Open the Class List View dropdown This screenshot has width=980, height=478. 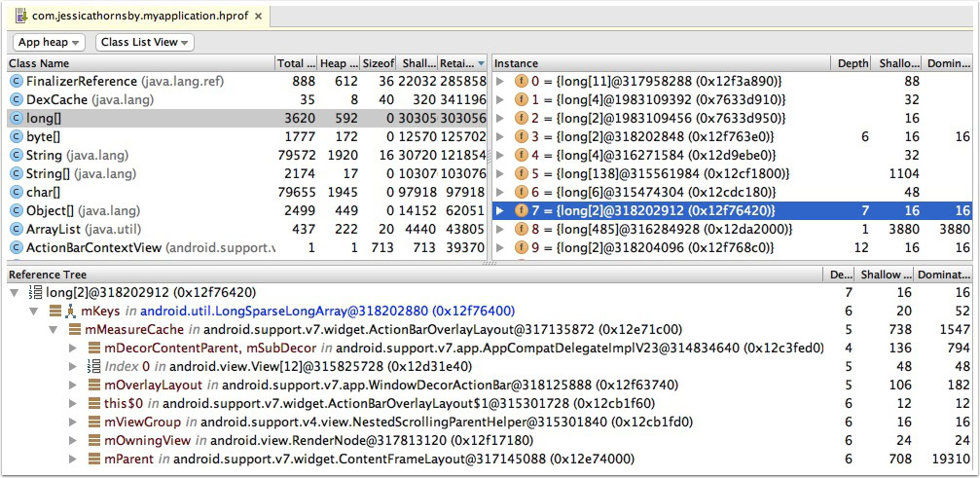pyautogui.click(x=144, y=42)
